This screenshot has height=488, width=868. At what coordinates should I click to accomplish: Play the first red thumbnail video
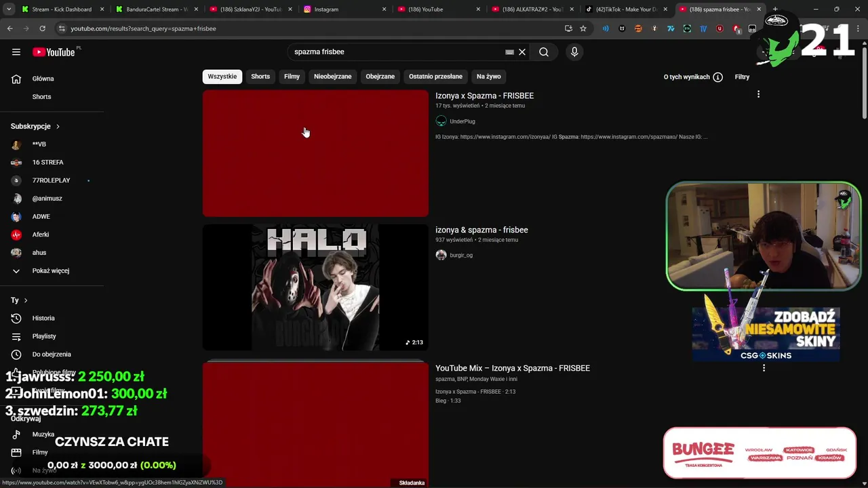click(x=315, y=154)
